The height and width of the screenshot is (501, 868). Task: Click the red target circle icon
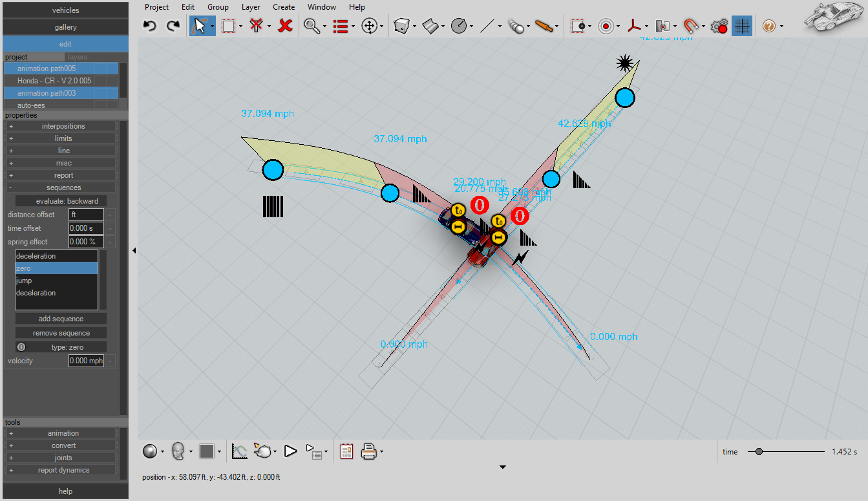click(606, 26)
